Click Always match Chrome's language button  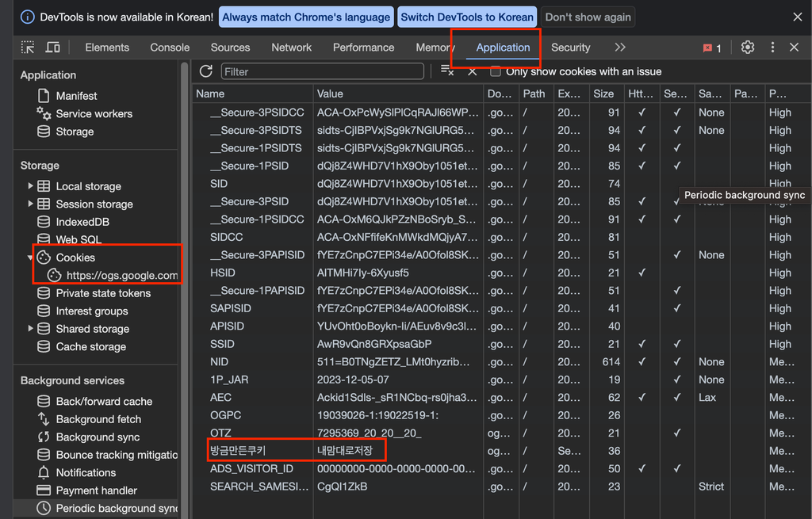coord(306,17)
